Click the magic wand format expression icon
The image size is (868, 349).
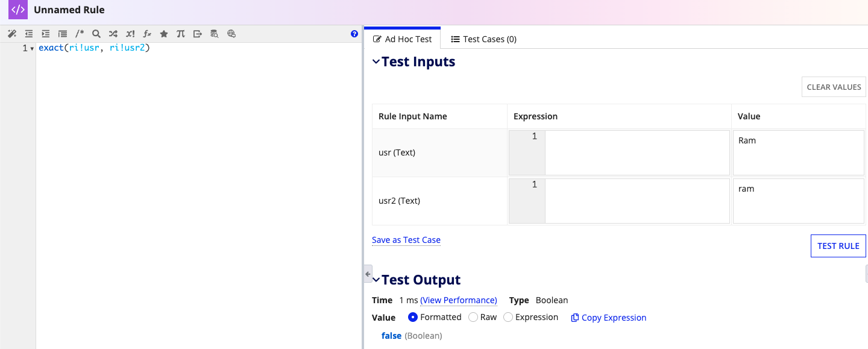point(12,34)
